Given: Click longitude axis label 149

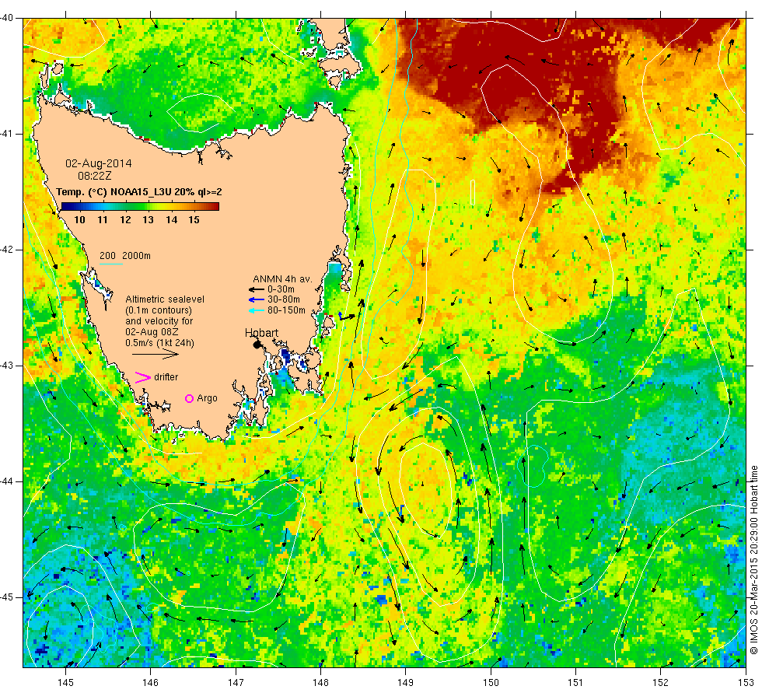Looking at the screenshot, I should 406,683.
